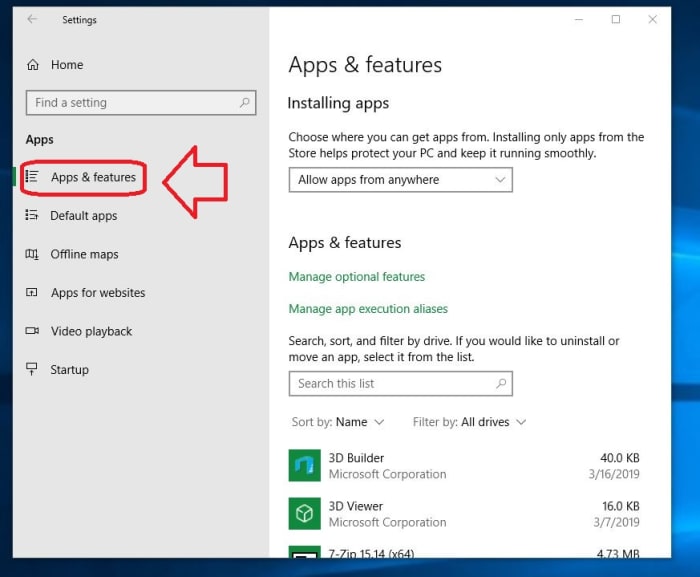Image resolution: width=700 pixels, height=577 pixels.
Task: Open Startup settings
Action: tap(70, 370)
